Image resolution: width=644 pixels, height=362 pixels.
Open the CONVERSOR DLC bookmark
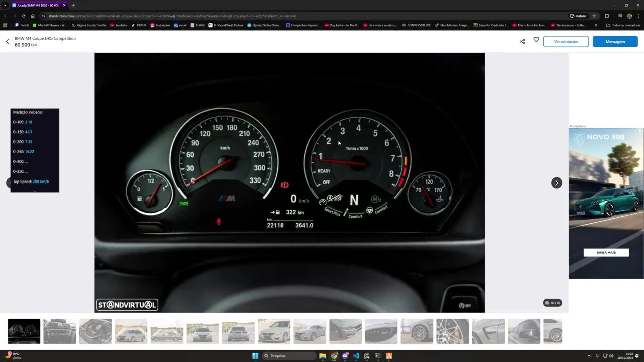(417, 25)
